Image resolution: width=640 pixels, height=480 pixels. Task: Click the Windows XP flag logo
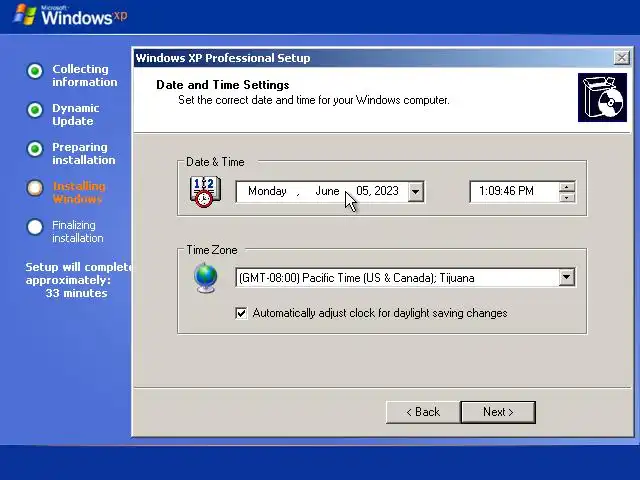24,15
